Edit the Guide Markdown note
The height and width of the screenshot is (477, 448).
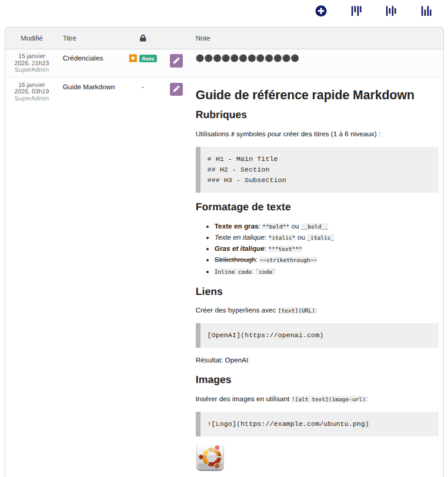pos(176,89)
